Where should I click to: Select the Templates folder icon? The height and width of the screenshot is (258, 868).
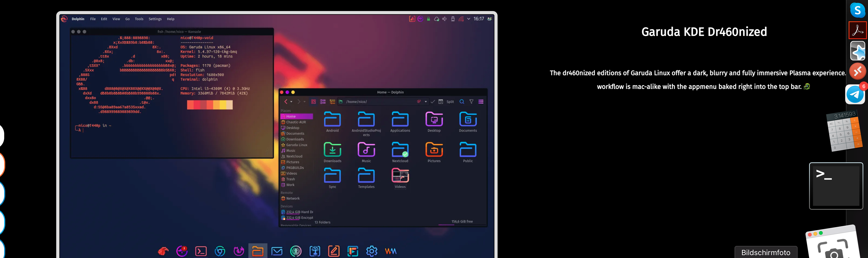pyautogui.click(x=366, y=176)
